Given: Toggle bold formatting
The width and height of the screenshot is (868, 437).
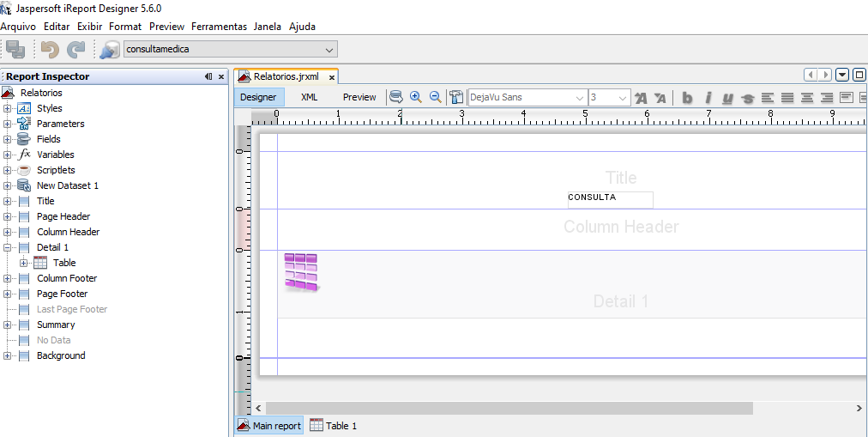Looking at the screenshot, I should [x=687, y=98].
